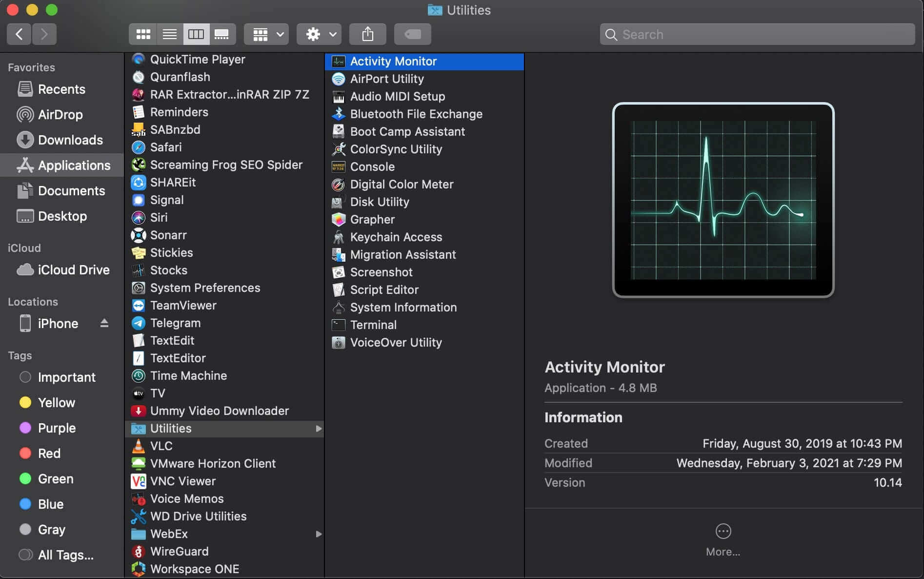
Task: Click the back navigation arrow
Action: pyautogui.click(x=19, y=34)
